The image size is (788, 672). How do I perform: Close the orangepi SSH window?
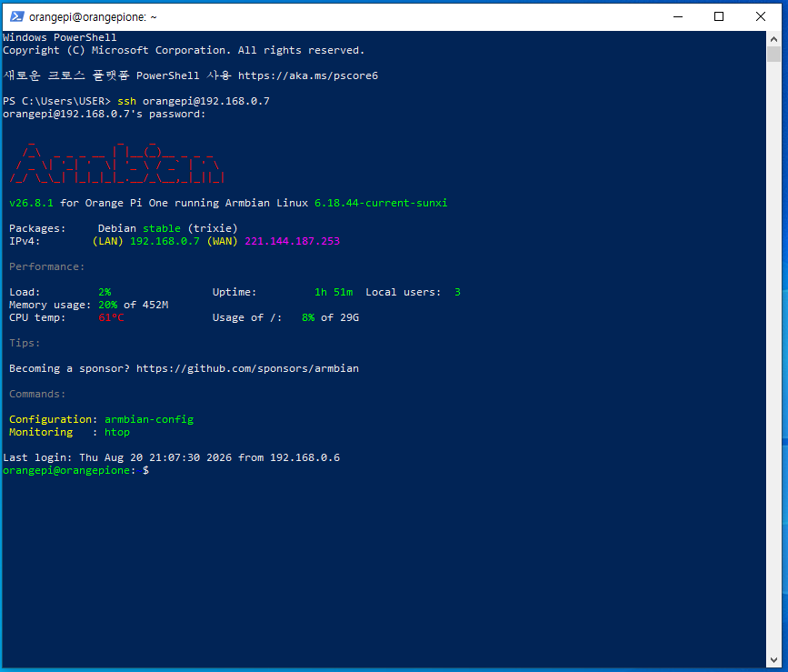tap(761, 16)
